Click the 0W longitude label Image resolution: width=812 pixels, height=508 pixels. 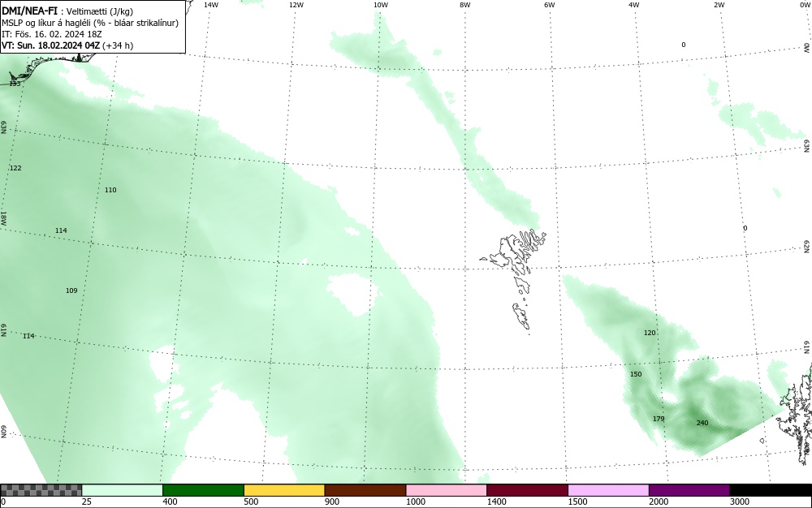805,5
